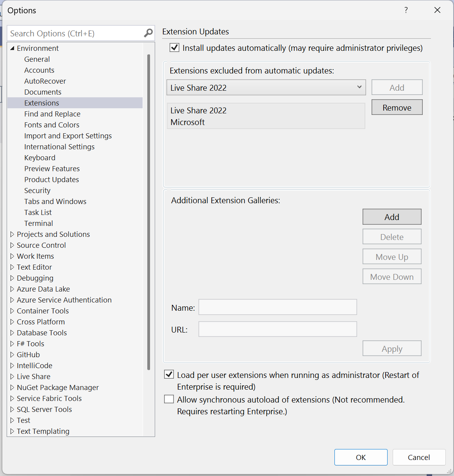
Task: Remove Live Share 2022 from exclusions
Action: [397, 107]
